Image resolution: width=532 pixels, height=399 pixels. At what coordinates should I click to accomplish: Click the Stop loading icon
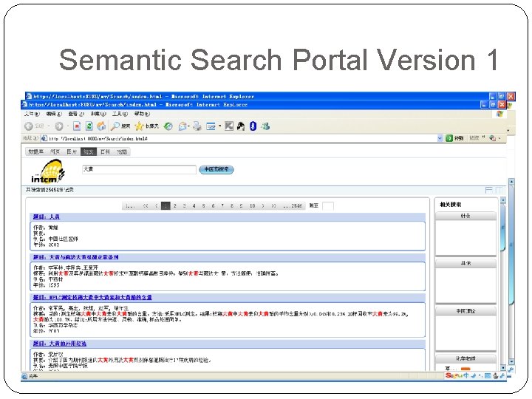coord(77,126)
